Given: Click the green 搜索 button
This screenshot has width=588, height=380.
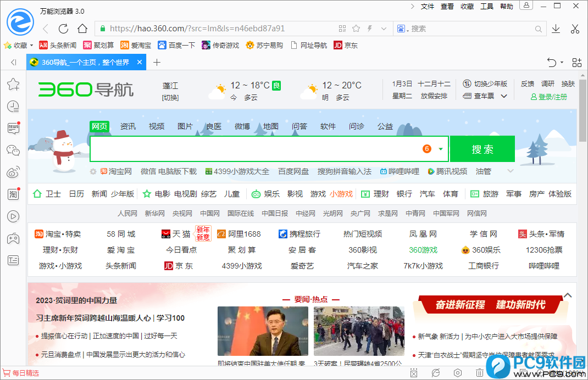Looking at the screenshot, I should pyautogui.click(x=482, y=149).
